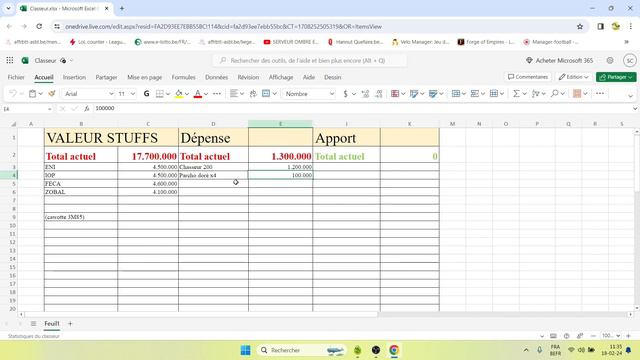The height and width of the screenshot is (360, 640).
Task: Open more font options ellipsis
Action: (x=217, y=94)
